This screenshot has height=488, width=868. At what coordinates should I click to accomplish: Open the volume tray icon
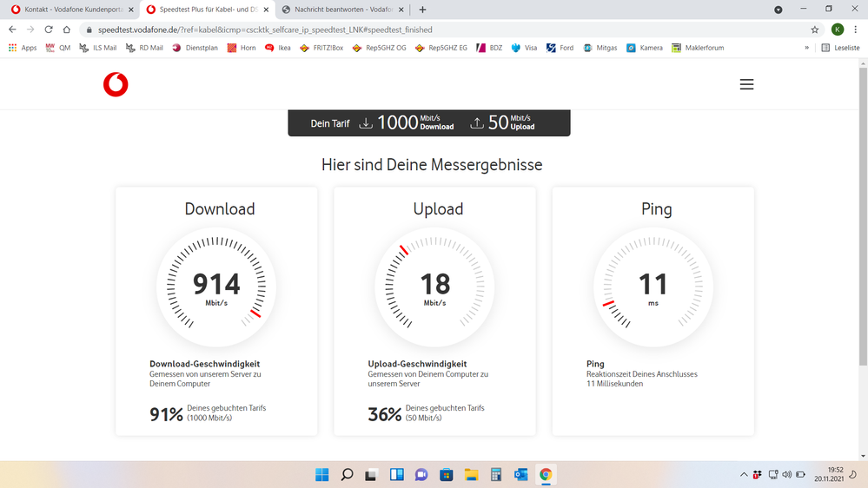(786, 475)
